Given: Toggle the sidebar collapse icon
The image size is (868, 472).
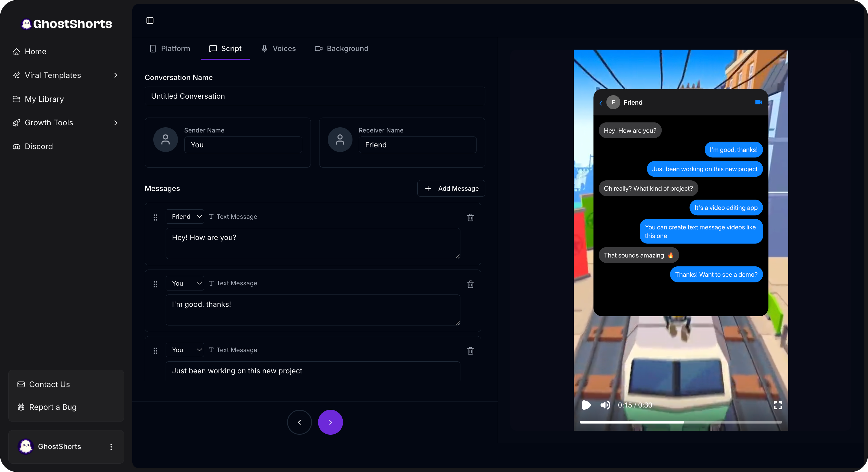Looking at the screenshot, I should (x=150, y=21).
